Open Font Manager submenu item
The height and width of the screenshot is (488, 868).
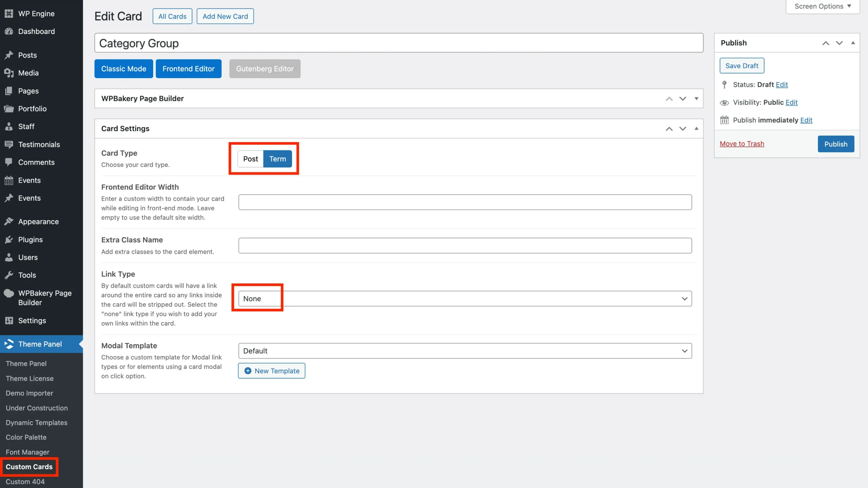click(x=27, y=452)
